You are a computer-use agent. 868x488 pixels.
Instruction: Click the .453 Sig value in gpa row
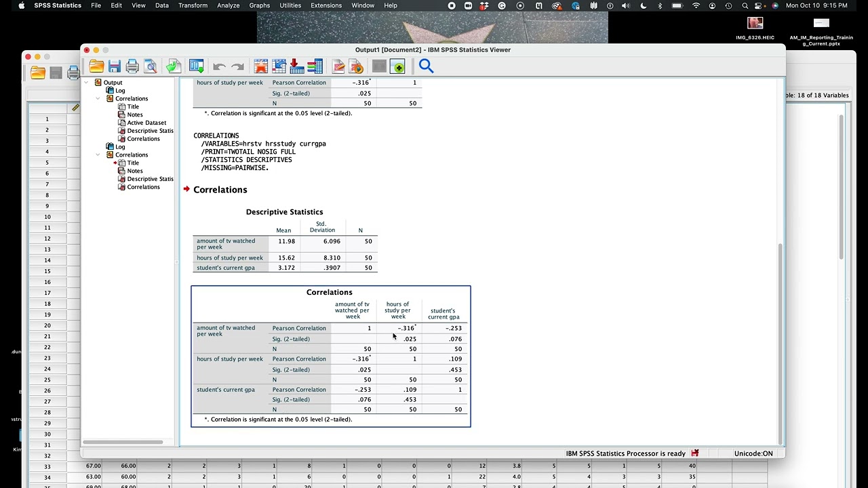tap(410, 400)
